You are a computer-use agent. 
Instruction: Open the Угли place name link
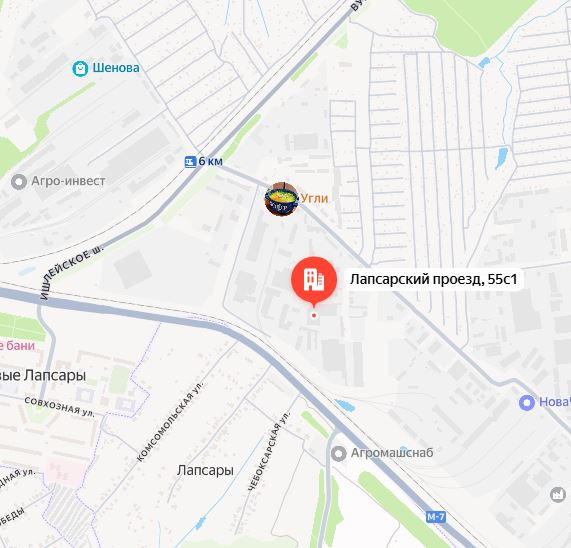[x=314, y=198]
